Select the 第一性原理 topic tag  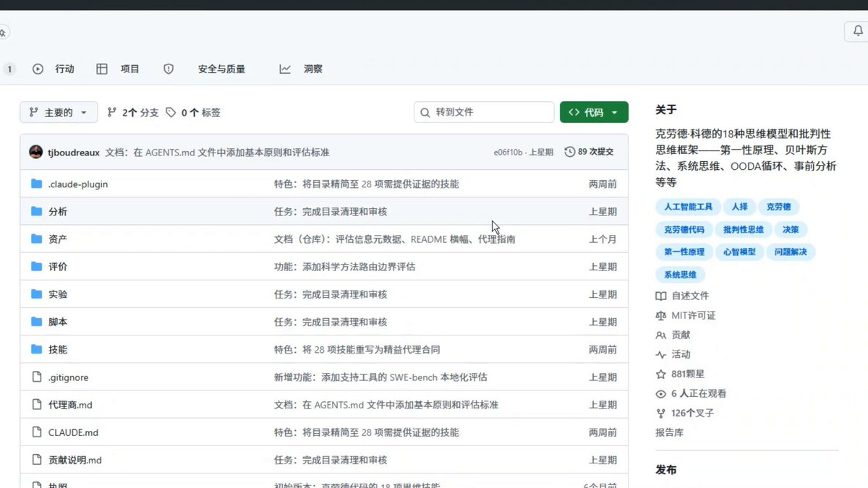click(684, 252)
